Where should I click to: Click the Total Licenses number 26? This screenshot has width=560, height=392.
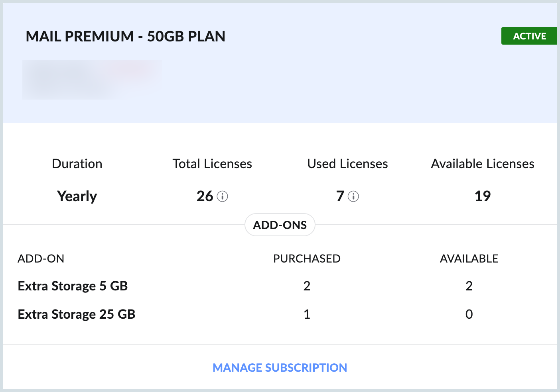[205, 196]
